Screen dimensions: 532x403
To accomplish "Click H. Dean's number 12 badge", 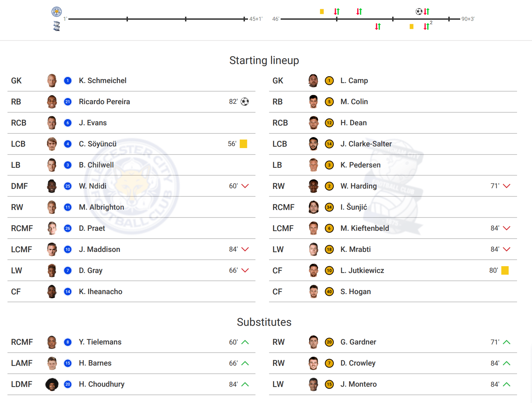I will [x=329, y=123].
